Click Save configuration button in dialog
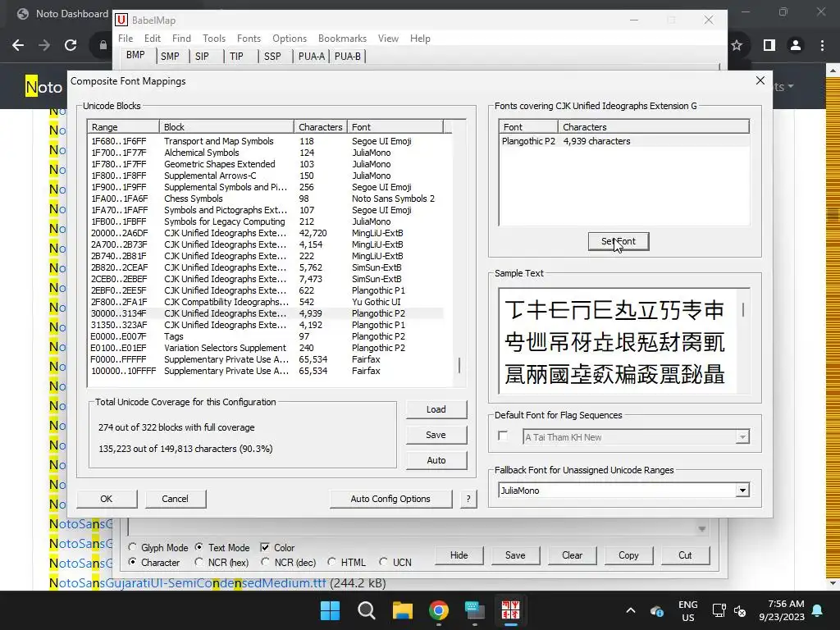Screen dimensions: 840x630 (x=436, y=435)
